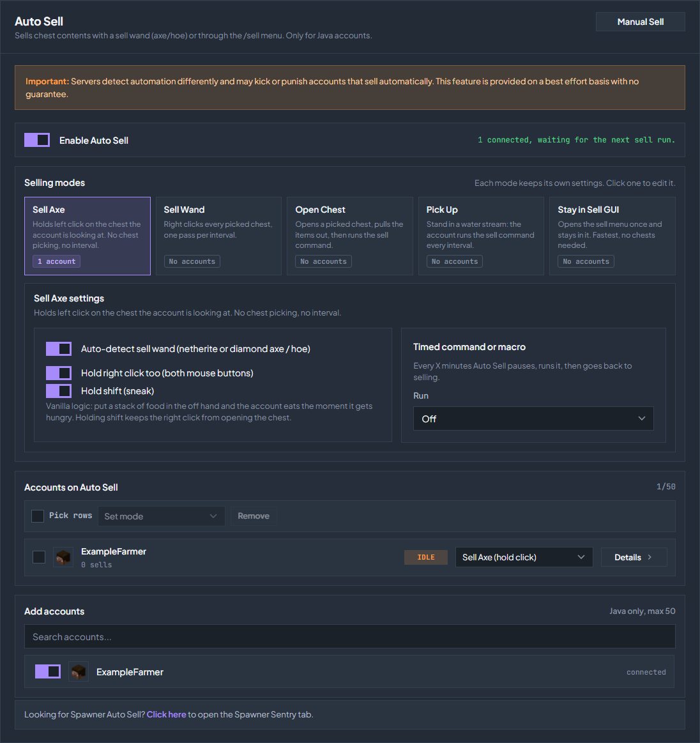Screen dimensions: 700x743
Task: Open the Run dropdown set to Off
Action: tap(533, 418)
